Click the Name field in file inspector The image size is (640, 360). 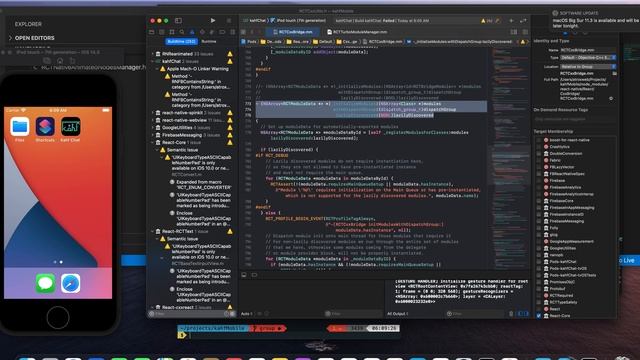click(x=588, y=50)
